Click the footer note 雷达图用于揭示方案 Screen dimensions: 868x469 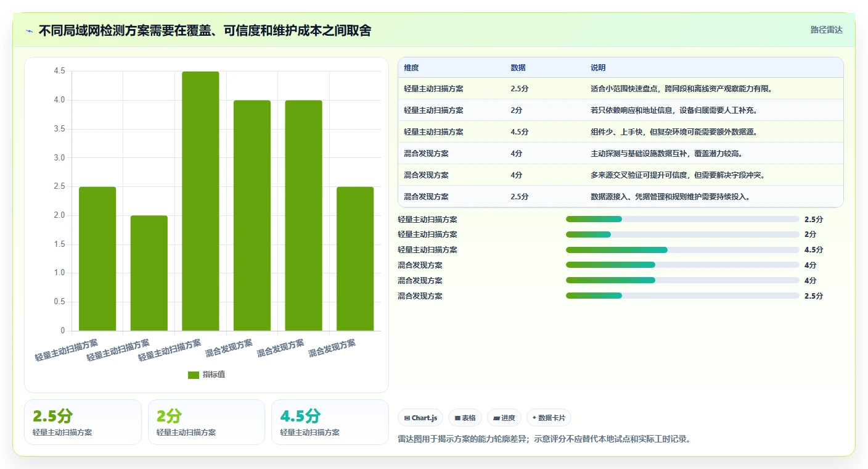[x=545, y=439]
